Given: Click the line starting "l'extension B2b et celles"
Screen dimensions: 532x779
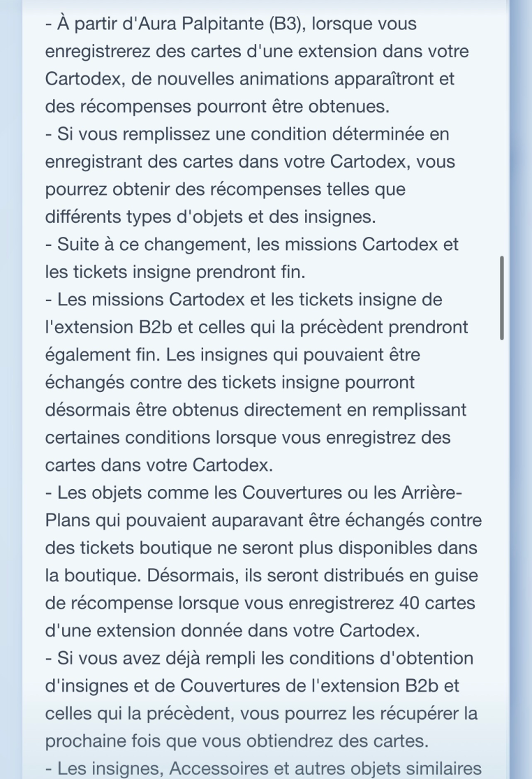Looking at the screenshot, I should [256, 326].
